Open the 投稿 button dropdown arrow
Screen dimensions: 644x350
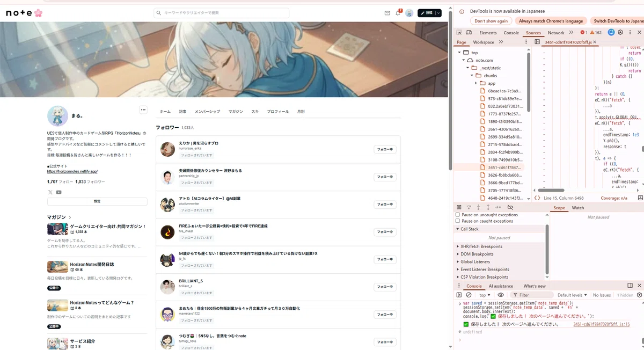pyautogui.click(x=438, y=13)
